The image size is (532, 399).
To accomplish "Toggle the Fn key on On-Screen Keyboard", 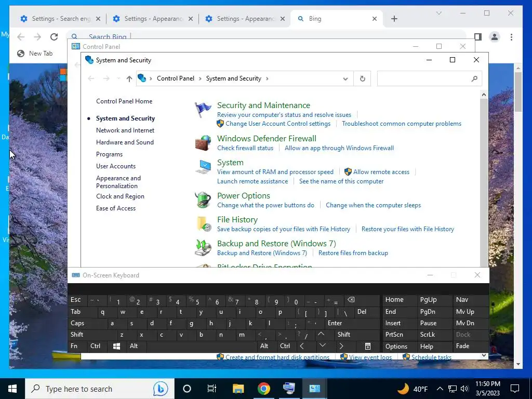I will point(78,346).
